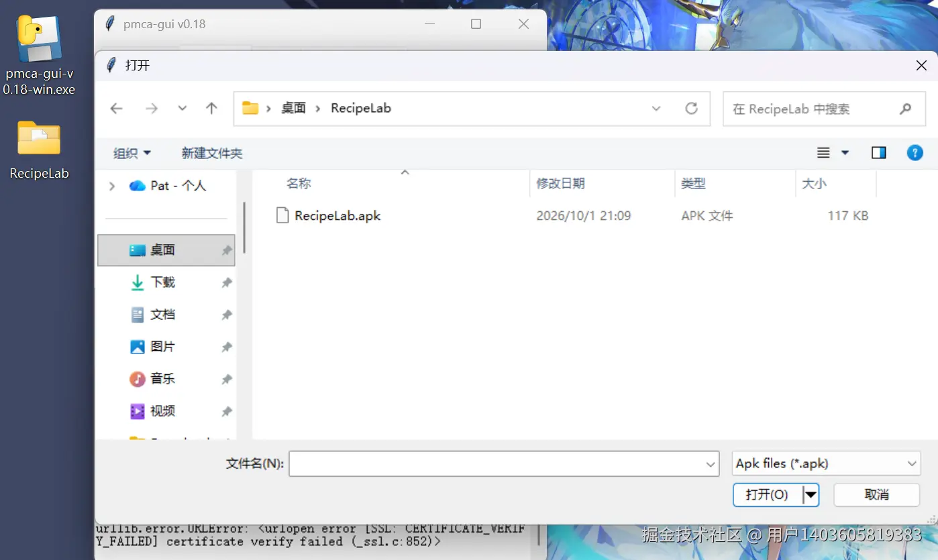Expand the Pat - 个人 OneDrive node
The width and height of the screenshot is (938, 560).
(111, 186)
